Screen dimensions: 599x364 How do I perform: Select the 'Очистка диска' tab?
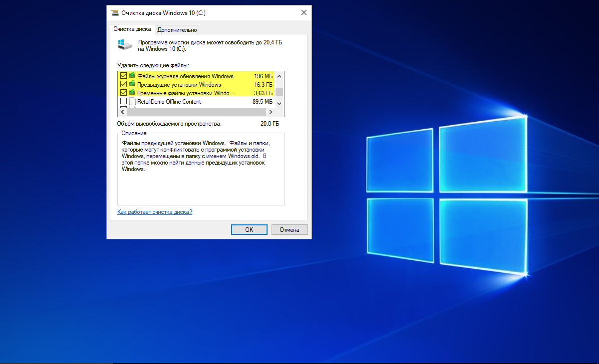132,29
